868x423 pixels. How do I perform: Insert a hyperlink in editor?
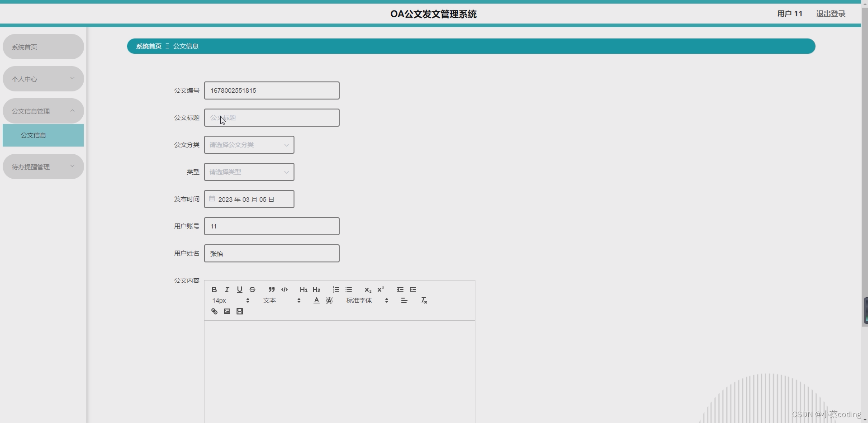coord(214,311)
